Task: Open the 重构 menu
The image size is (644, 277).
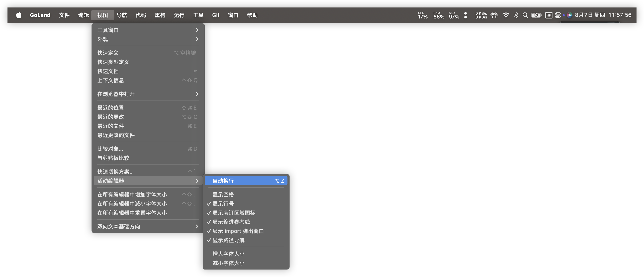Action: 160,15
